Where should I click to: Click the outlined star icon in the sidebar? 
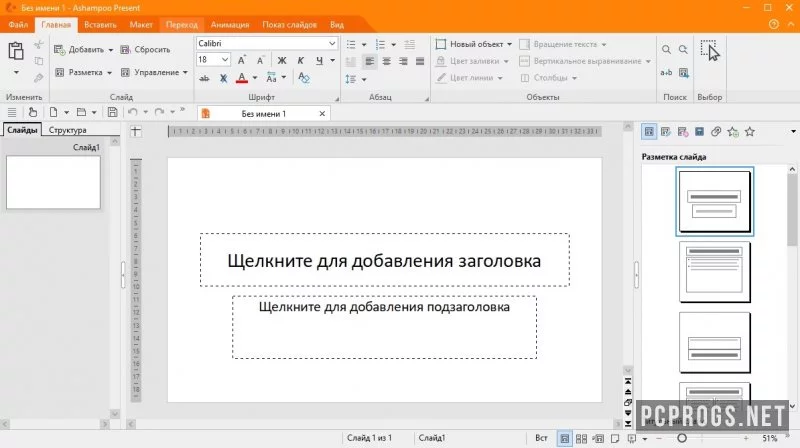pos(749,132)
